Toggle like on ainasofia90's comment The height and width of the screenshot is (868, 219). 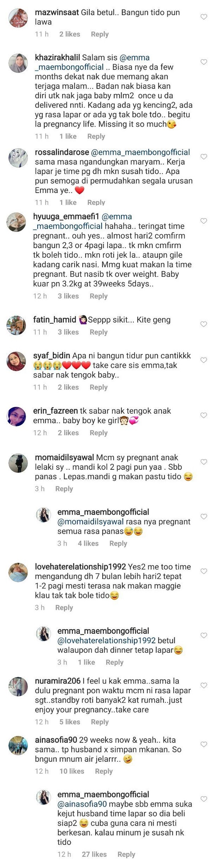(x=204, y=744)
